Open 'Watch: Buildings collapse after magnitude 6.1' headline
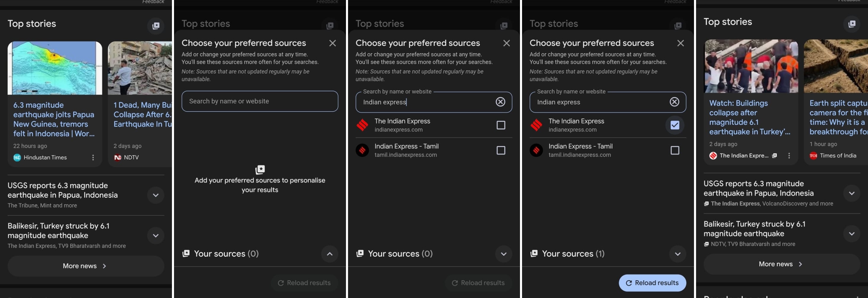Image resolution: width=868 pixels, height=298 pixels. click(x=749, y=117)
